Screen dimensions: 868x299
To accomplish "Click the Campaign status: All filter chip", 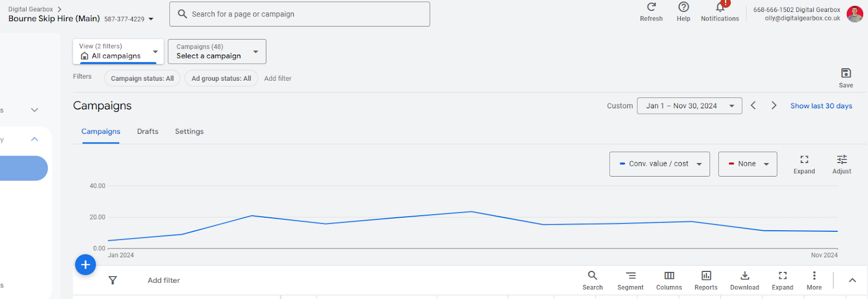I will (x=142, y=79).
